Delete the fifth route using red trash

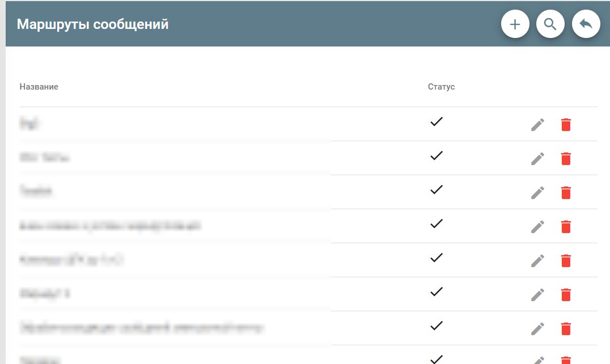pyautogui.click(x=566, y=261)
